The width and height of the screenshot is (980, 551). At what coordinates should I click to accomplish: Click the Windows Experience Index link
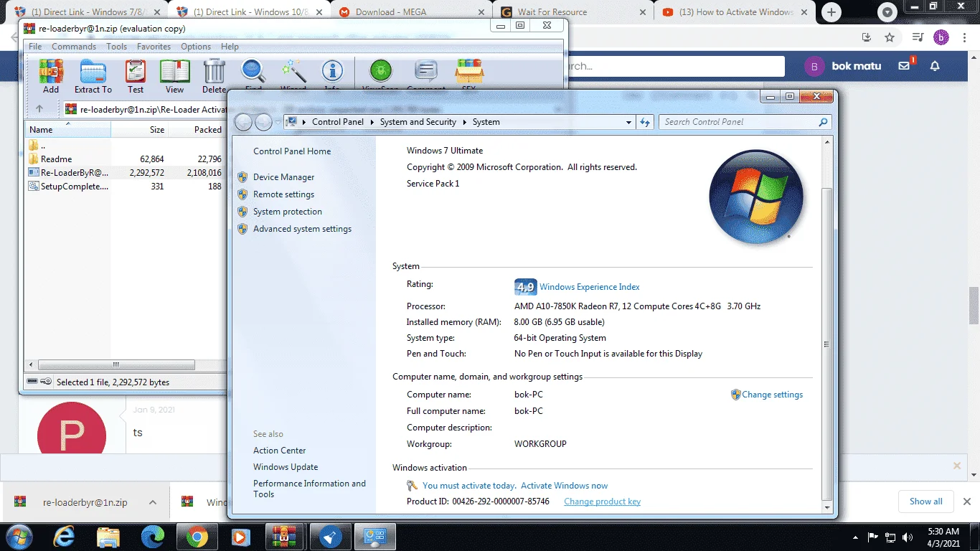coord(589,287)
